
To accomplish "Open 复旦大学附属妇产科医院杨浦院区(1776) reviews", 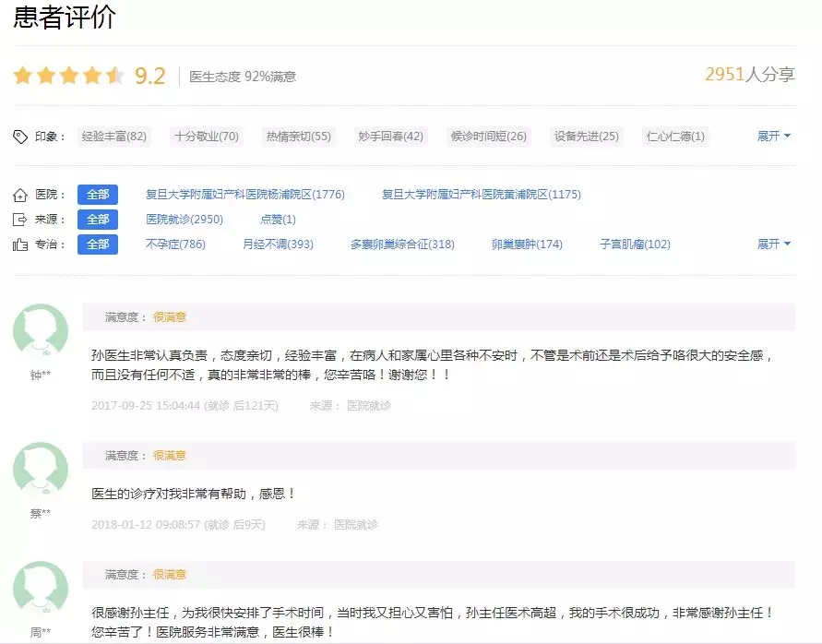I will coord(245,195).
